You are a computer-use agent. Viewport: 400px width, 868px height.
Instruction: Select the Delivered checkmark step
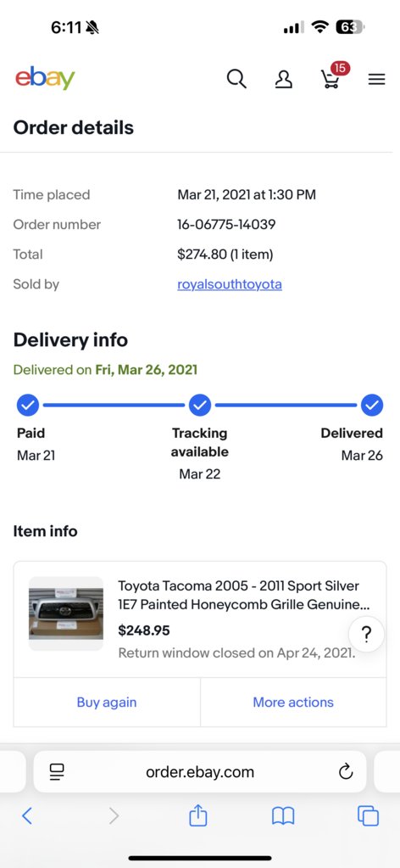click(x=372, y=406)
